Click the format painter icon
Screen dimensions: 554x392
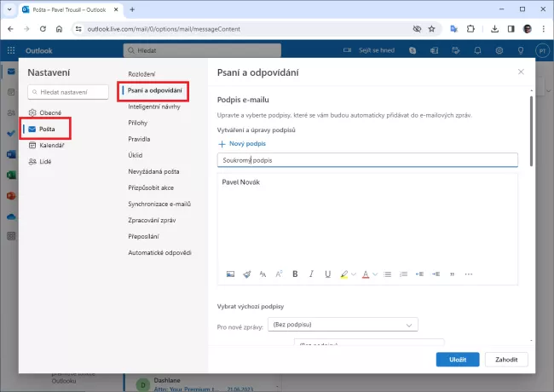point(246,274)
